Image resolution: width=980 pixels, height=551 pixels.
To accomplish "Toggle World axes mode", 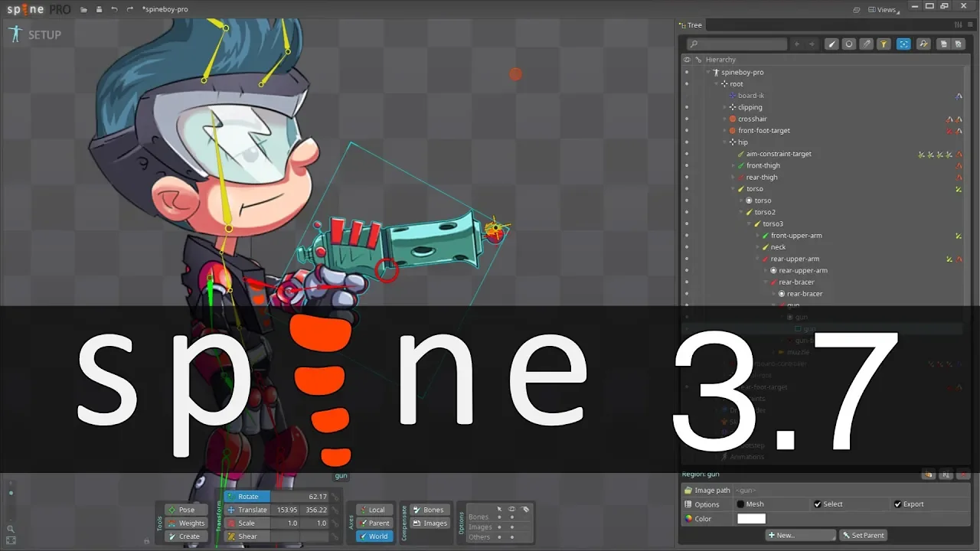I will click(374, 536).
